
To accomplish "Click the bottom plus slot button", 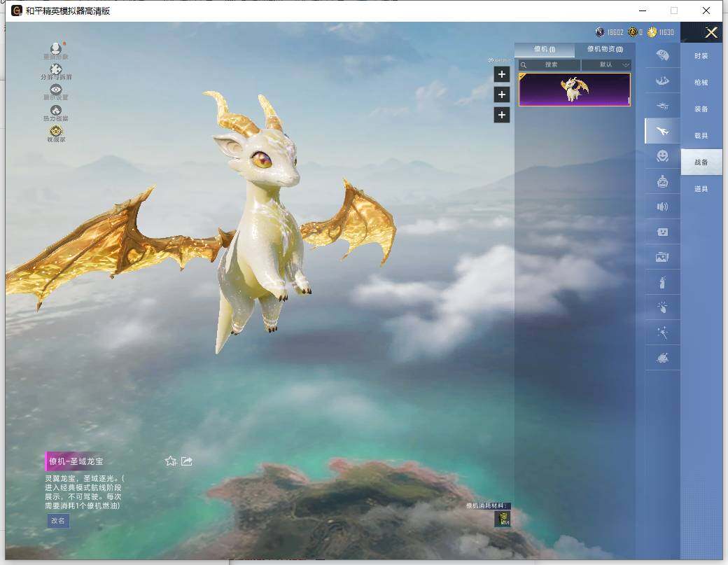I will [502, 115].
